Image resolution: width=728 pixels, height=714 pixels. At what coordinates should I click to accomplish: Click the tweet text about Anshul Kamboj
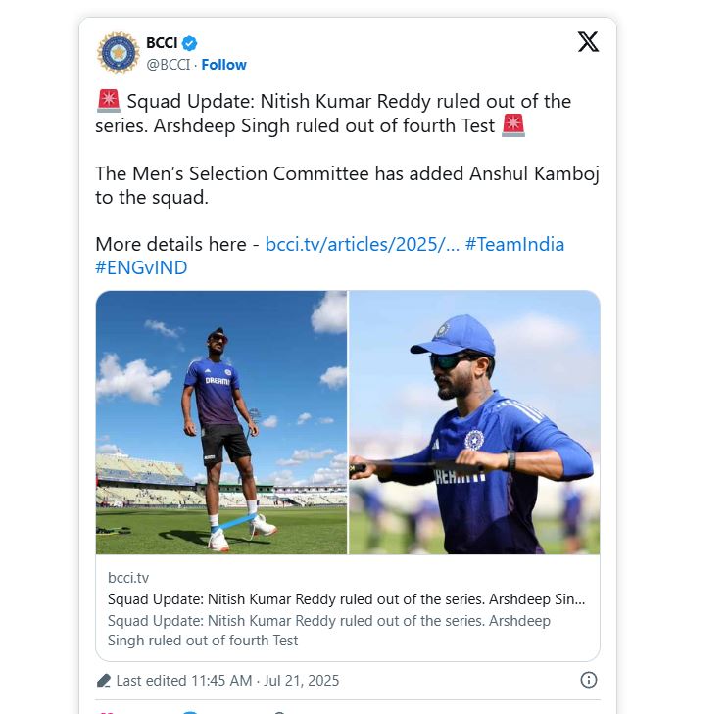(347, 184)
